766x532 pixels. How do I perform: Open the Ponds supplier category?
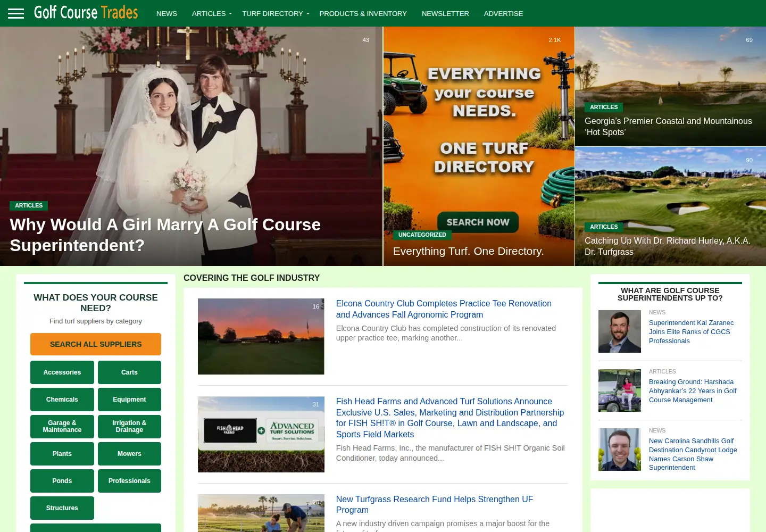click(62, 481)
